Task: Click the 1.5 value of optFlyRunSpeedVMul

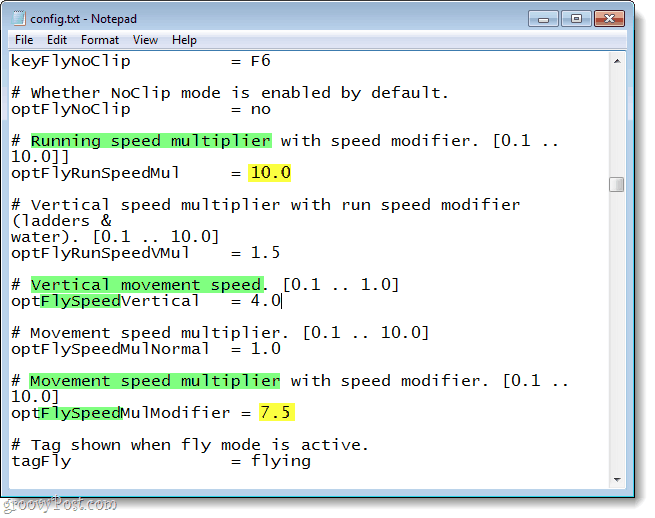Action: [x=265, y=253]
